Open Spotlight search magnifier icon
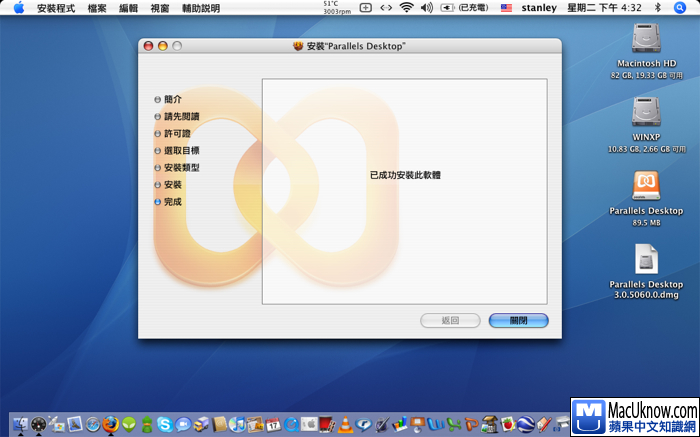Screen dimensions: 700x437 point(685,7)
